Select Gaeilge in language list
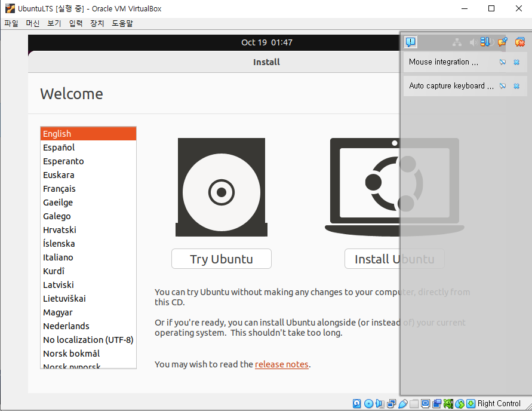The height and width of the screenshot is (411, 532). 88,203
